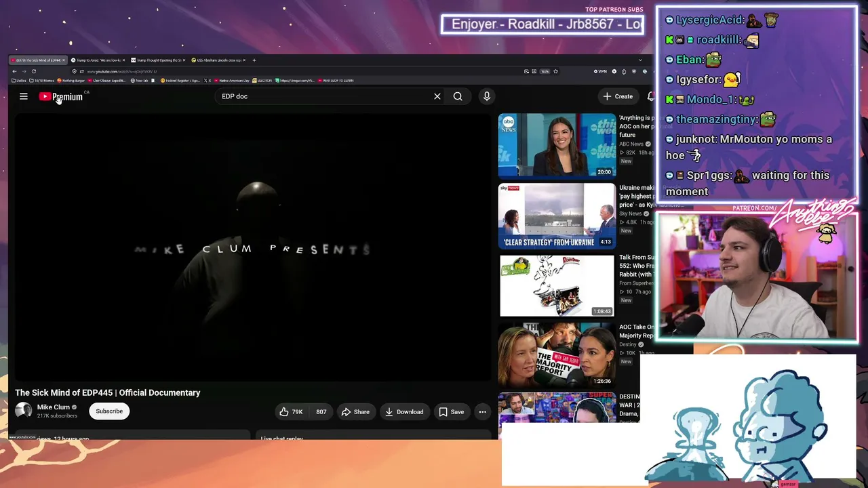Bookmark this page with the star icon
This screenshot has width=868, height=488.
click(x=555, y=71)
